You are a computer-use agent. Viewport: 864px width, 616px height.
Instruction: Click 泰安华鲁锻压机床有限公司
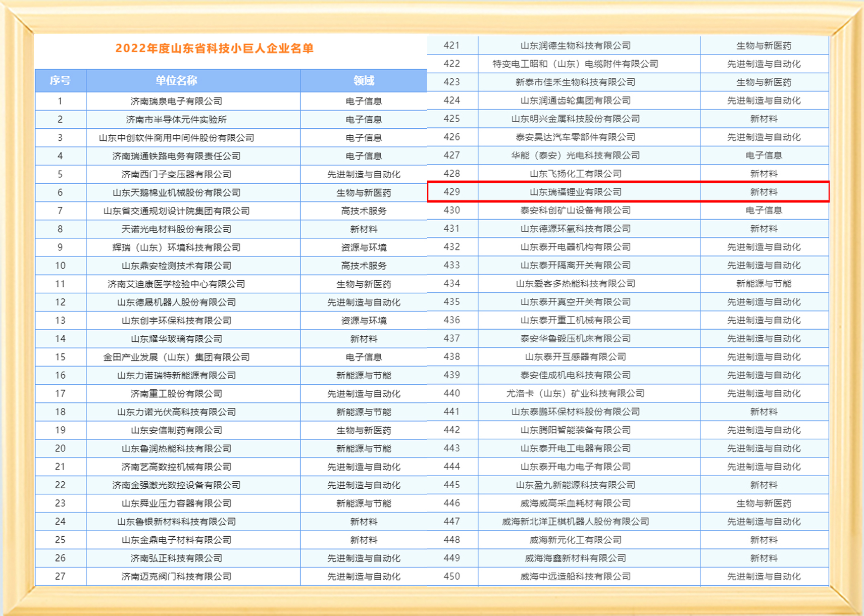(575, 338)
